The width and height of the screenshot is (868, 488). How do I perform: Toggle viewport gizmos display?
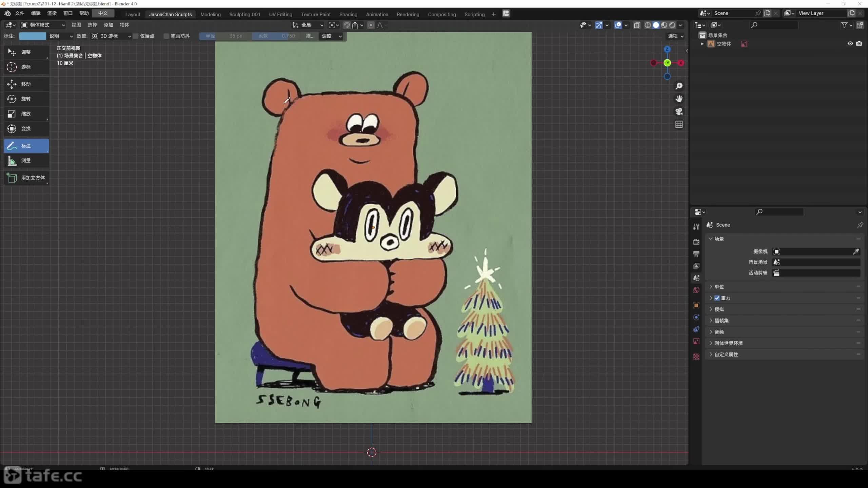[599, 25]
